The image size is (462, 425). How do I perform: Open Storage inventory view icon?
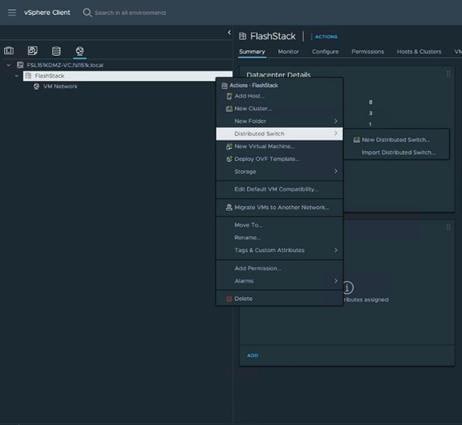click(56, 51)
